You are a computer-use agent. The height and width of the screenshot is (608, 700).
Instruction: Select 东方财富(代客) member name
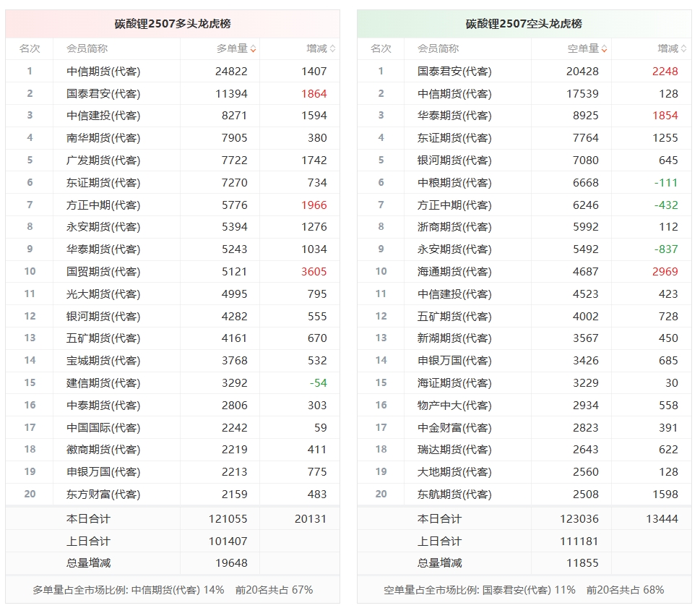(x=103, y=494)
